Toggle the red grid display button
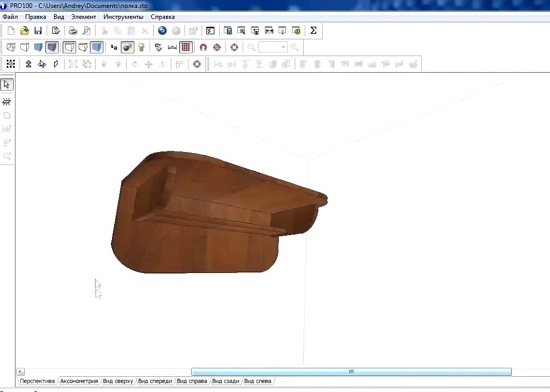 pos(186,47)
